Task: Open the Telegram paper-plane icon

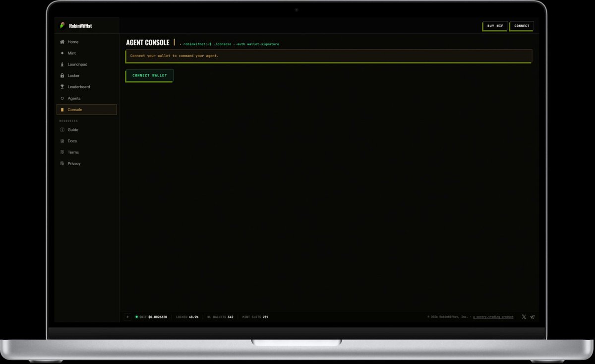Action: (x=532, y=317)
